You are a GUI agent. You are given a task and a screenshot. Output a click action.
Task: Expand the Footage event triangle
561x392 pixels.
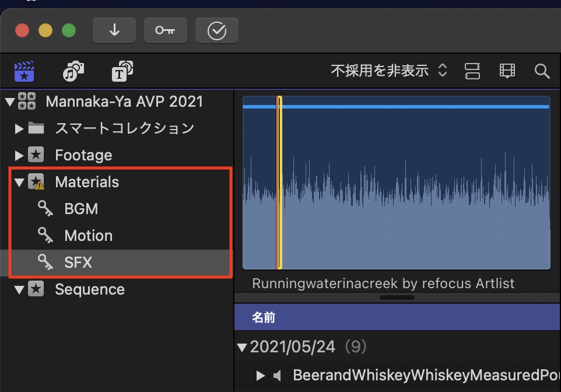[x=19, y=155]
